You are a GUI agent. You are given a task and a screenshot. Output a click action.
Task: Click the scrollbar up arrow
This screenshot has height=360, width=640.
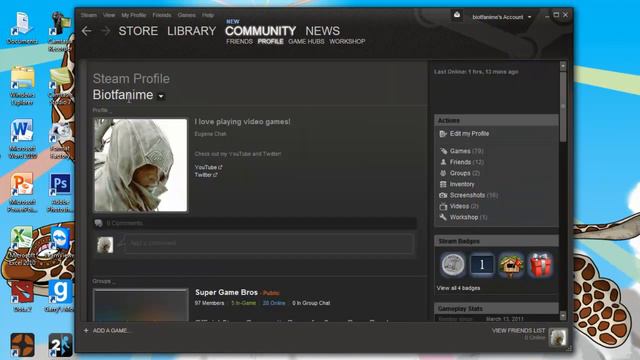click(x=563, y=66)
